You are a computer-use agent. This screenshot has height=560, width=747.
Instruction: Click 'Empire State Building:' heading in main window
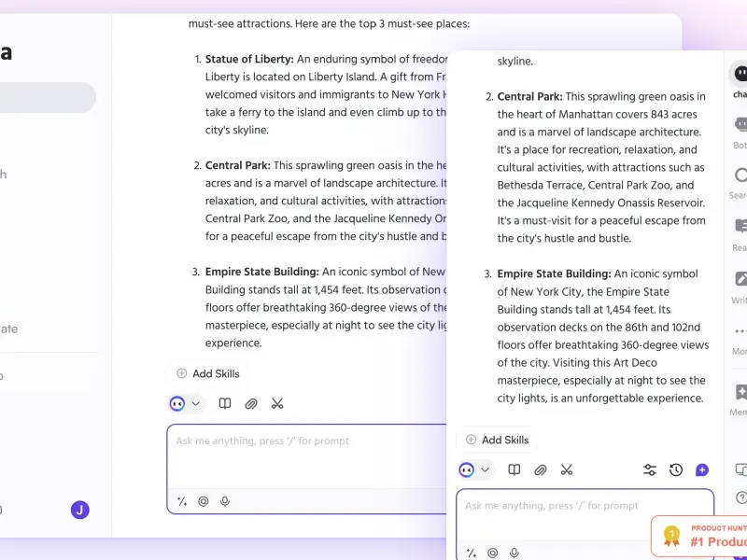click(262, 272)
